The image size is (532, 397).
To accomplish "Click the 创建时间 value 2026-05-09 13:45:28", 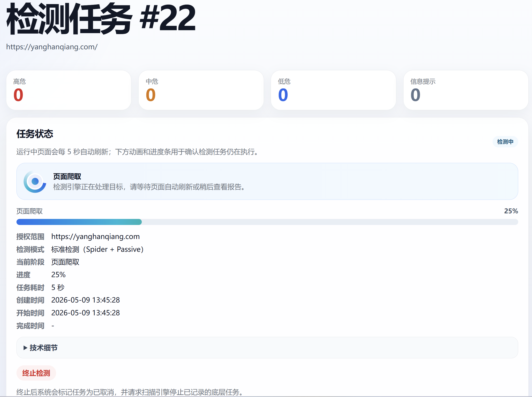I will pyautogui.click(x=85, y=300).
